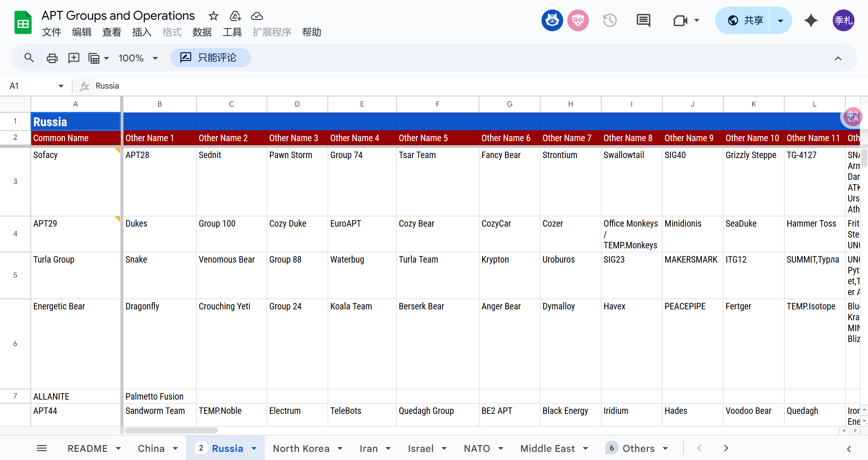Click the 共享 share button
Image resolution: width=868 pixels, height=460 pixels.
(746, 20)
